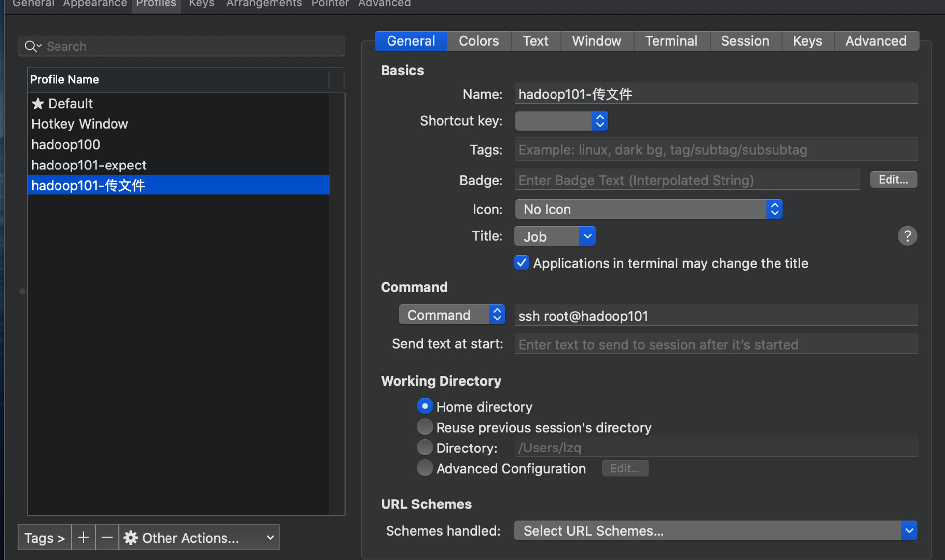Viewport: 945px width, 560px height.
Task: Click the question mark help icon
Action: click(x=907, y=236)
